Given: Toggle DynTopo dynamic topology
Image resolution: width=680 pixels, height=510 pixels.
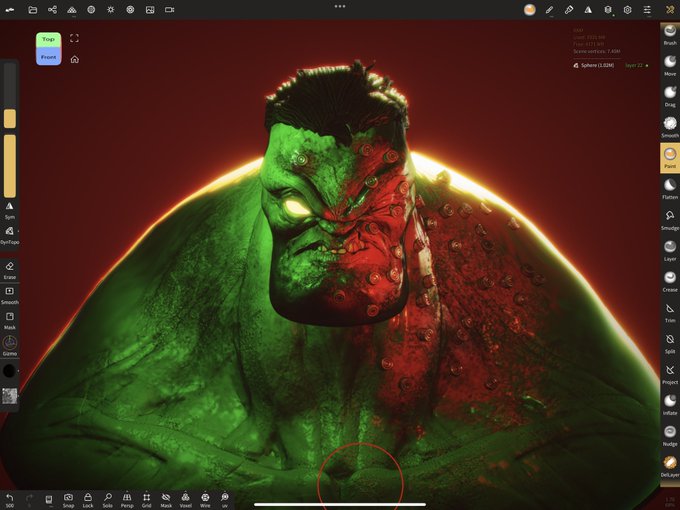Looking at the screenshot, I should click(x=10, y=235).
